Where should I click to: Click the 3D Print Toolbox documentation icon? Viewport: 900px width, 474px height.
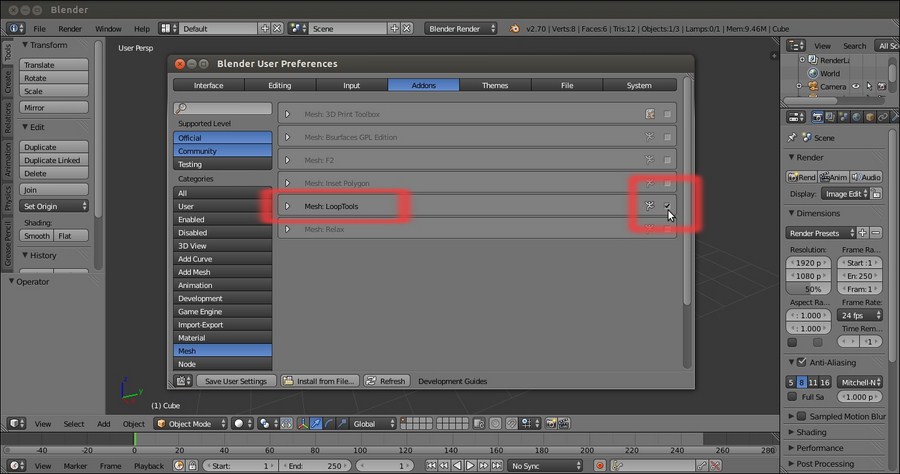click(650, 114)
